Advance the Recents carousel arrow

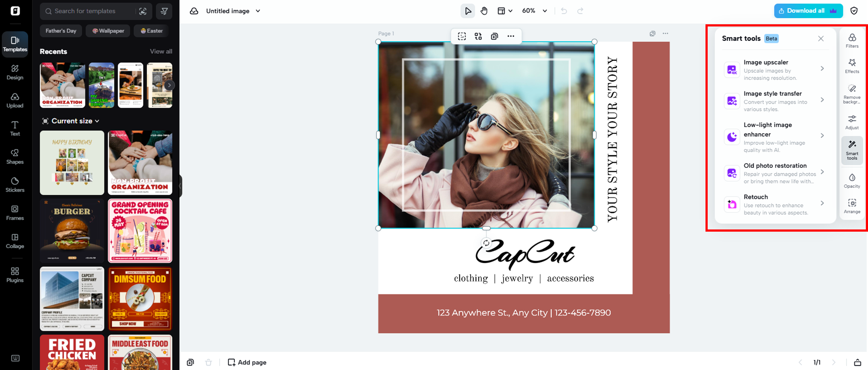[x=169, y=85]
